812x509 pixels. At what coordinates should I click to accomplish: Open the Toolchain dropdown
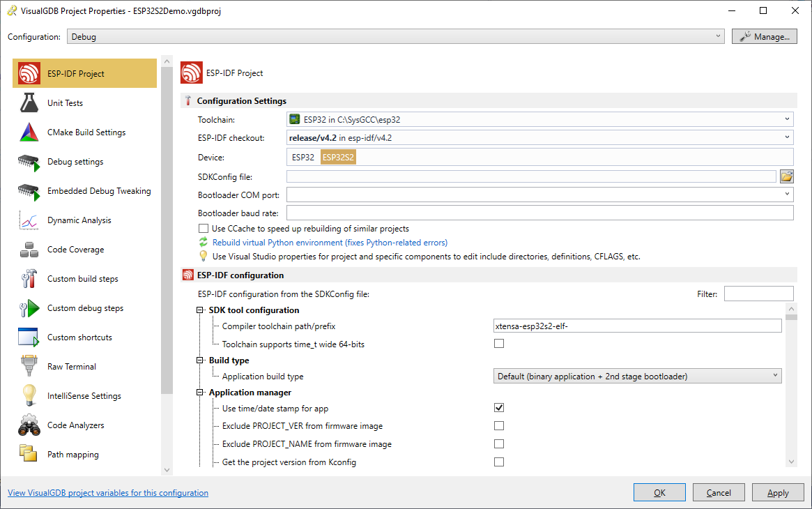(x=539, y=120)
